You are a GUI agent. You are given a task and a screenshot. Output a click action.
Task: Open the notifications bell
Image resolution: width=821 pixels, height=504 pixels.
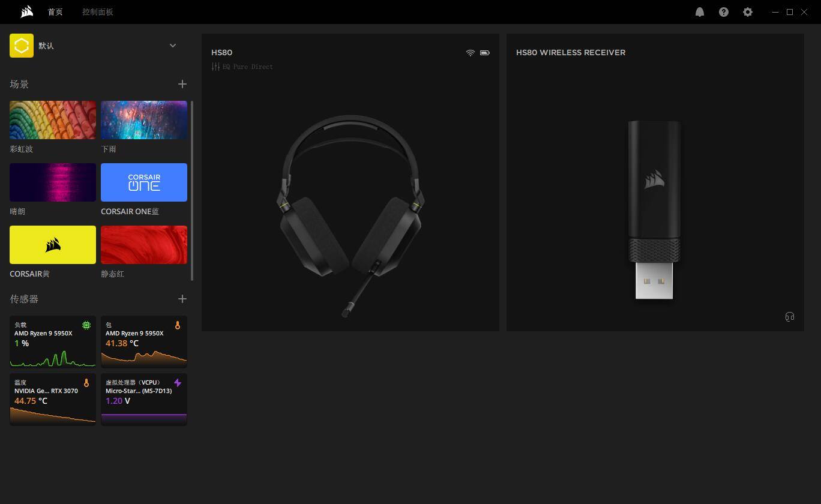(699, 12)
